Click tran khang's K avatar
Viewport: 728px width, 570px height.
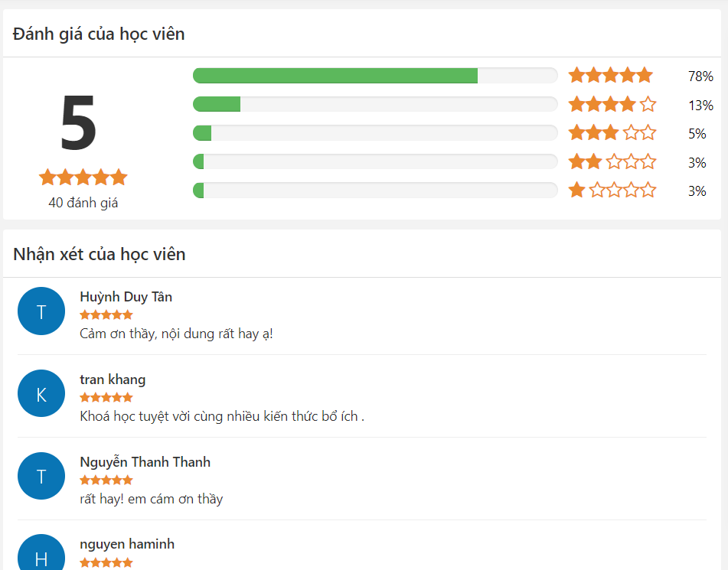(x=41, y=394)
